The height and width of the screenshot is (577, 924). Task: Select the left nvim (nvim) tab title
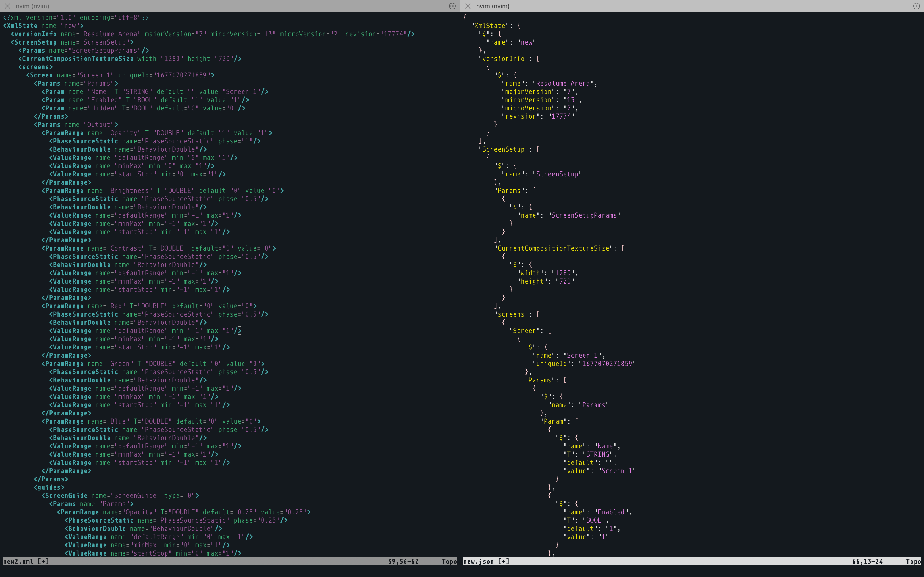[32, 6]
